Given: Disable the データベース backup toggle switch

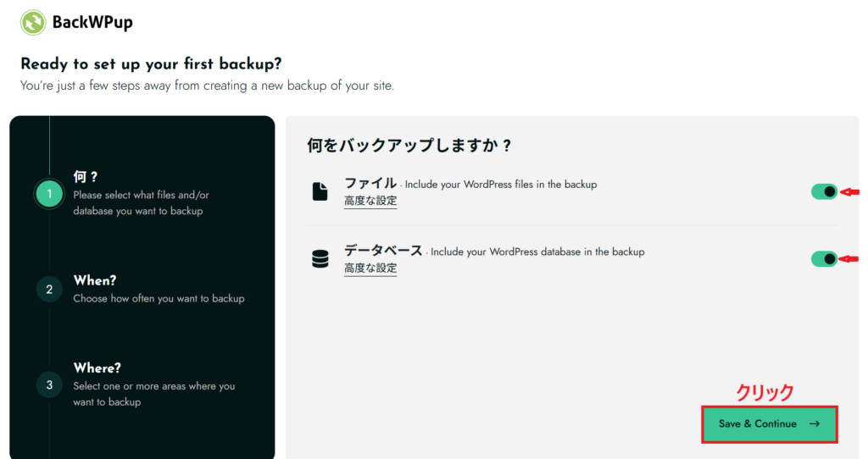Looking at the screenshot, I should point(824,259).
